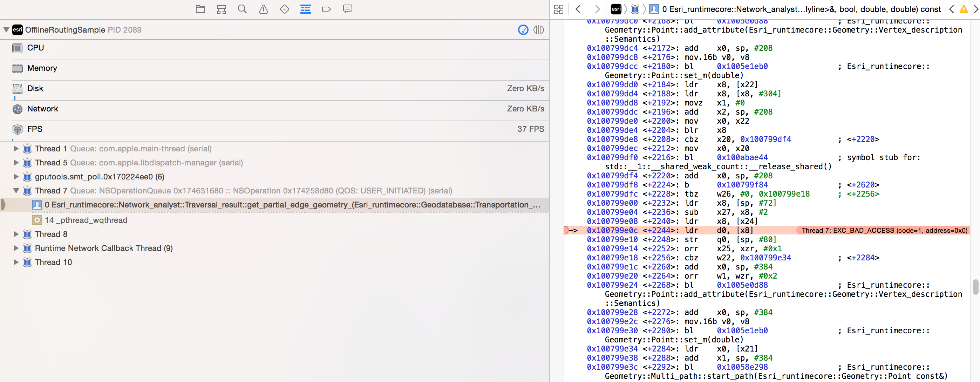This screenshot has height=382, width=980.
Task: Collapse Thread 7 disclosure triangle
Action: point(16,191)
